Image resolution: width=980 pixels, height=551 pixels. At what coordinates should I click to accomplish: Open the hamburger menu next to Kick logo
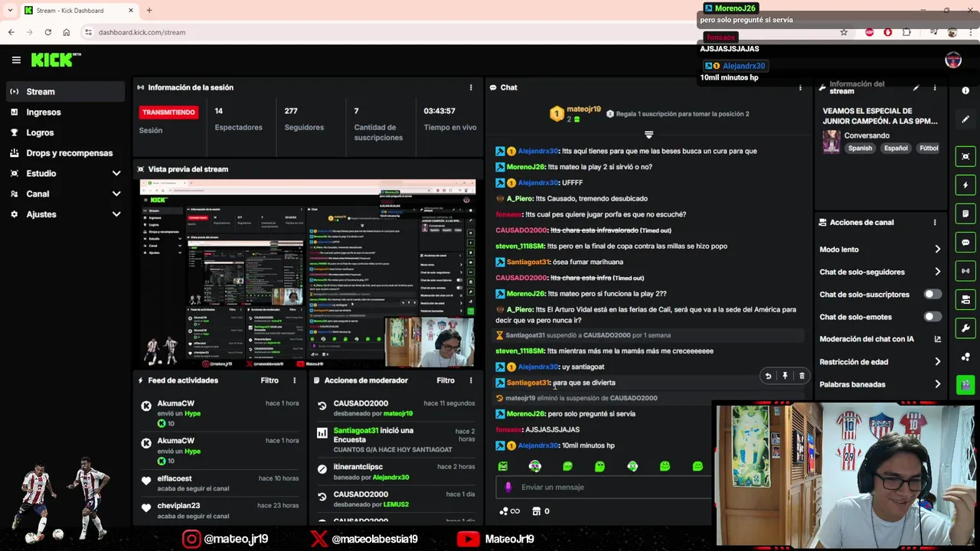tap(16, 60)
